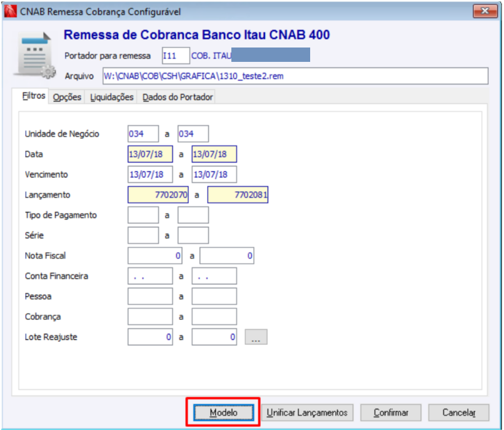Screen dimensions: 504x430
Task: Click the Conta Financeira start field
Action: 150,276
